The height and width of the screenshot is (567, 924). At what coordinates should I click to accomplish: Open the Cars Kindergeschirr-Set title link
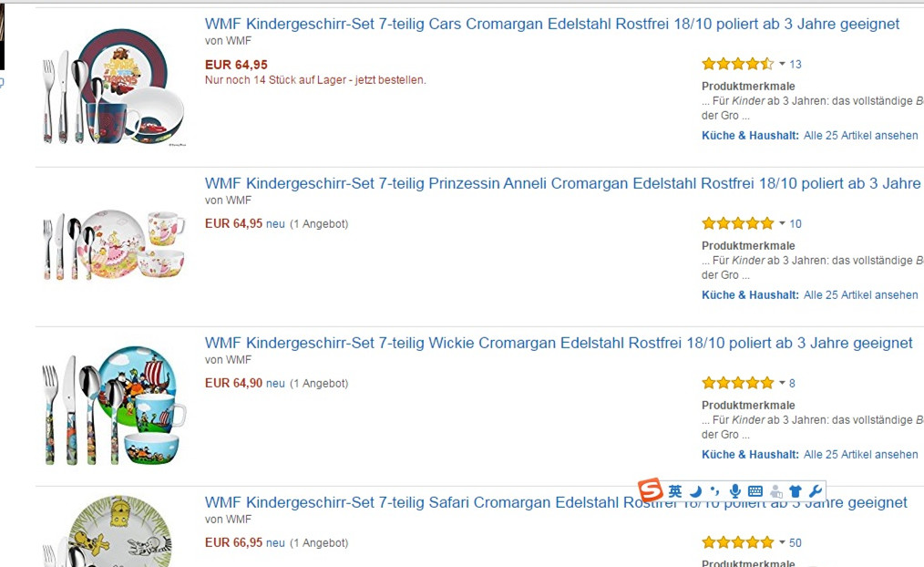click(x=552, y=25)
